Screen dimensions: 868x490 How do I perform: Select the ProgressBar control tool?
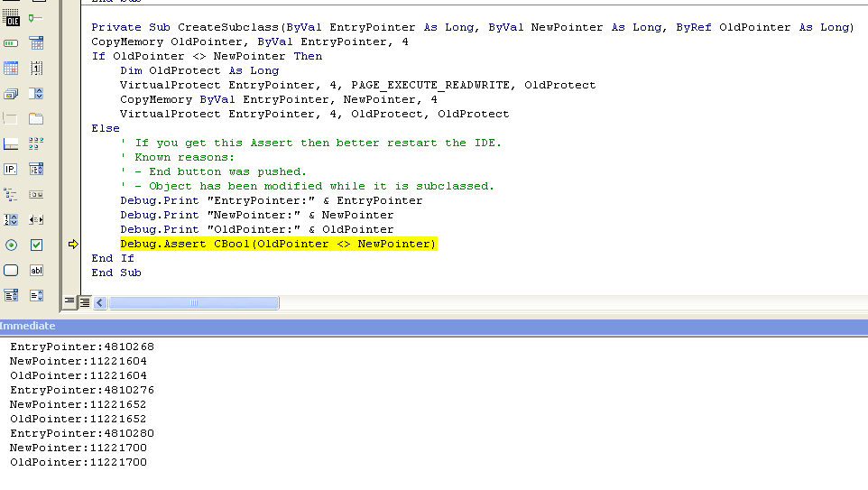pos(11,43)
